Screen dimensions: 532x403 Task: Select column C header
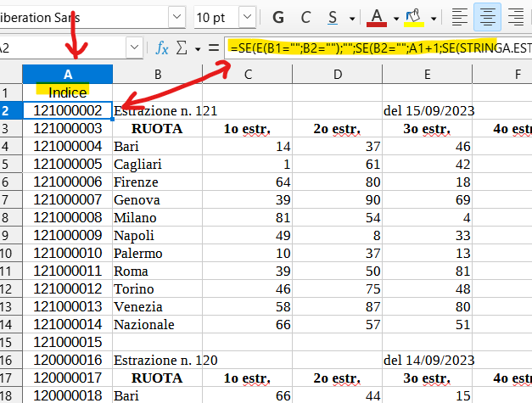point(248,75)
